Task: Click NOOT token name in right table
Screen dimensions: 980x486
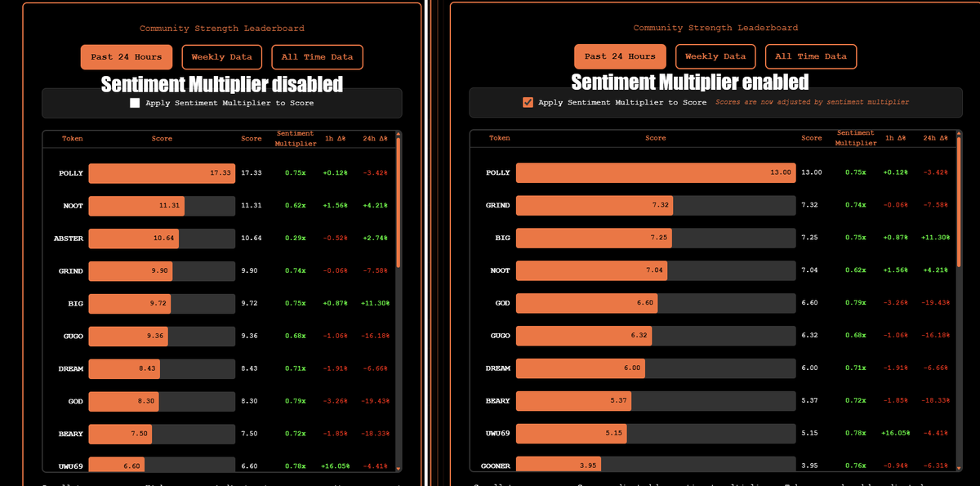Action: (x=501, y=270)
